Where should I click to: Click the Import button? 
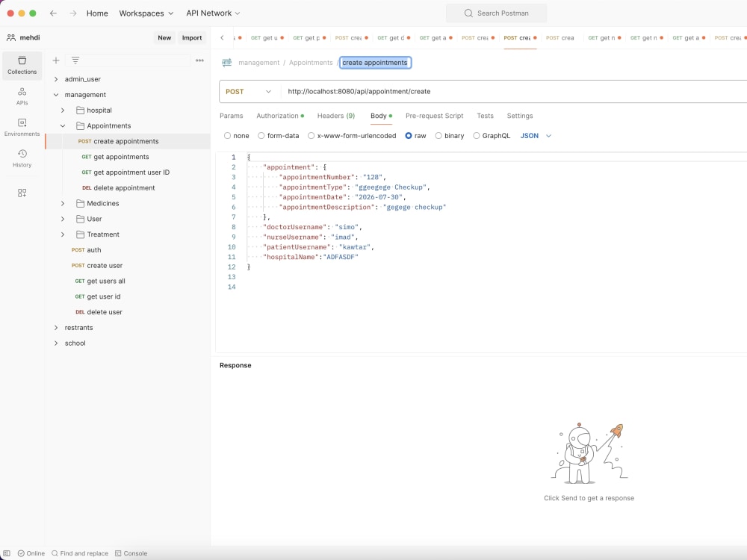pyautogui.click(x=192, y=37)
